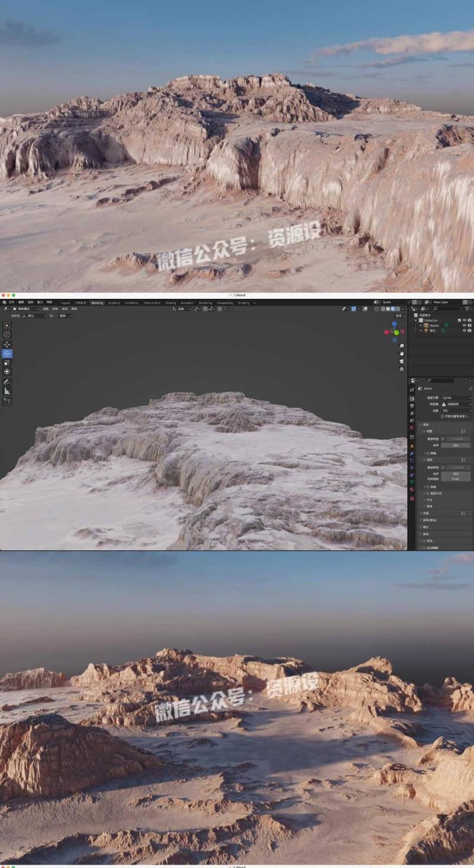474x868 pixels.
Task: Activate the Rotate tool
Action: point(7,354)
